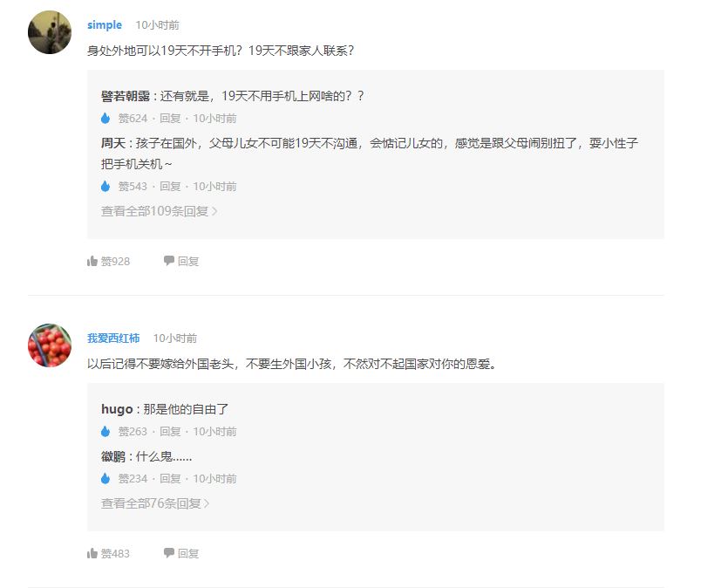This screenshot has height=588, width=728.
Task: Click speech-bubble reply icon under 我爱西红柿's comment
Action: pyautogui.click(x=169, y=553)
